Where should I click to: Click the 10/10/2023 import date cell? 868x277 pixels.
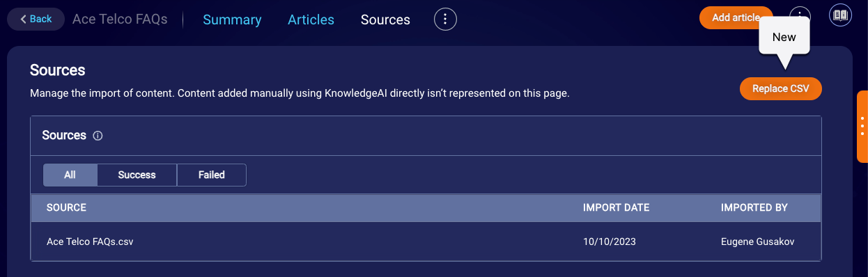pos(610,242)
